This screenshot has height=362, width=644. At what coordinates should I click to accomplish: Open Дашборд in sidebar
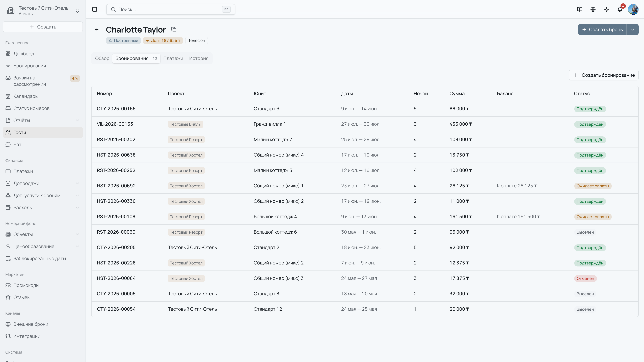point(43,54)
